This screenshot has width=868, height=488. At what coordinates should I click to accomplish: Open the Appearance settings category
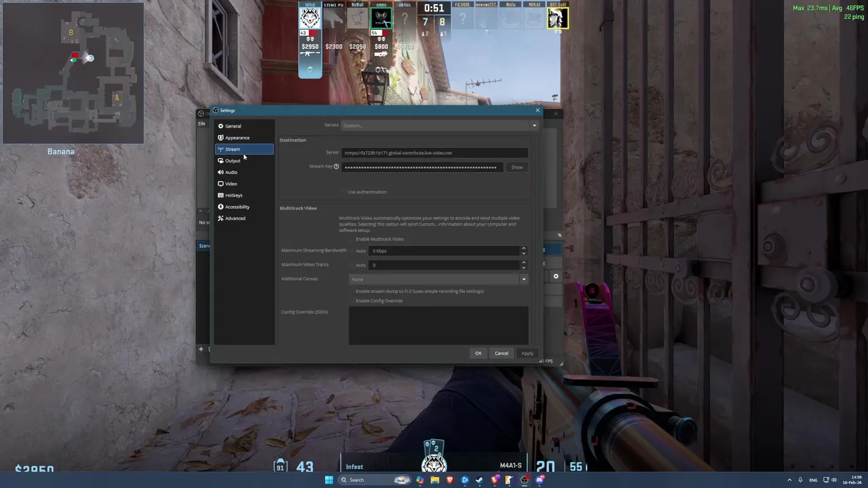244,138
